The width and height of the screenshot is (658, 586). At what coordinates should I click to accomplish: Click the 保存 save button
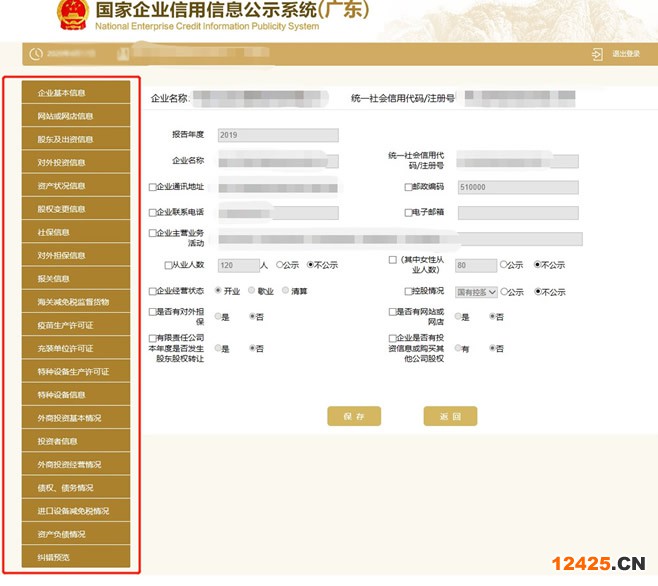[x=354, y=416]
